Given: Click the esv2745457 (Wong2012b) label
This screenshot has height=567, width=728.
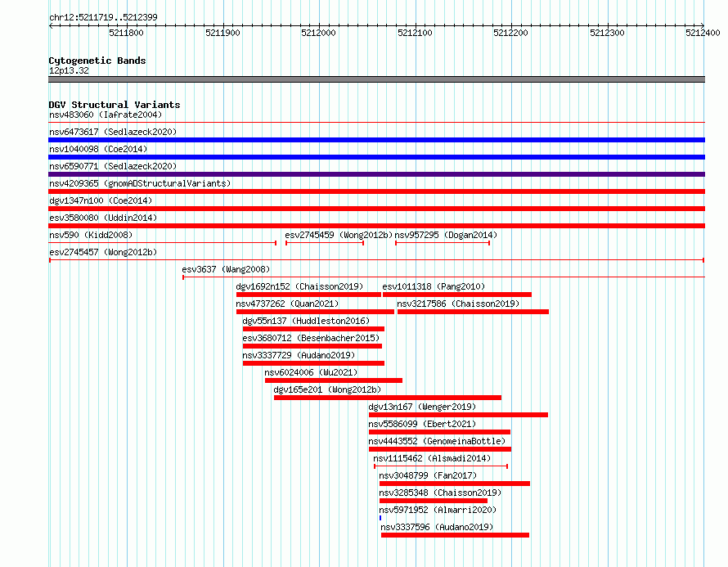Looking at the screenshot, I should pyautogui.click(x=103, y=252).
